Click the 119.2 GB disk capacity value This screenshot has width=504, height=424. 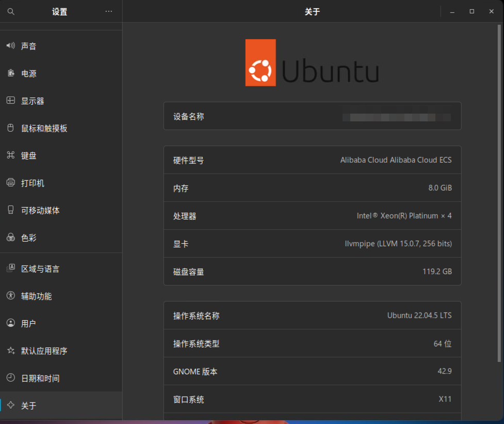[x=437, y=272]
